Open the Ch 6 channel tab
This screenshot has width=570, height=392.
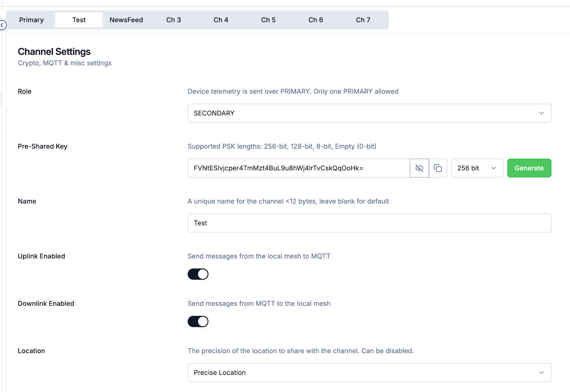click(x=315, y=20)
